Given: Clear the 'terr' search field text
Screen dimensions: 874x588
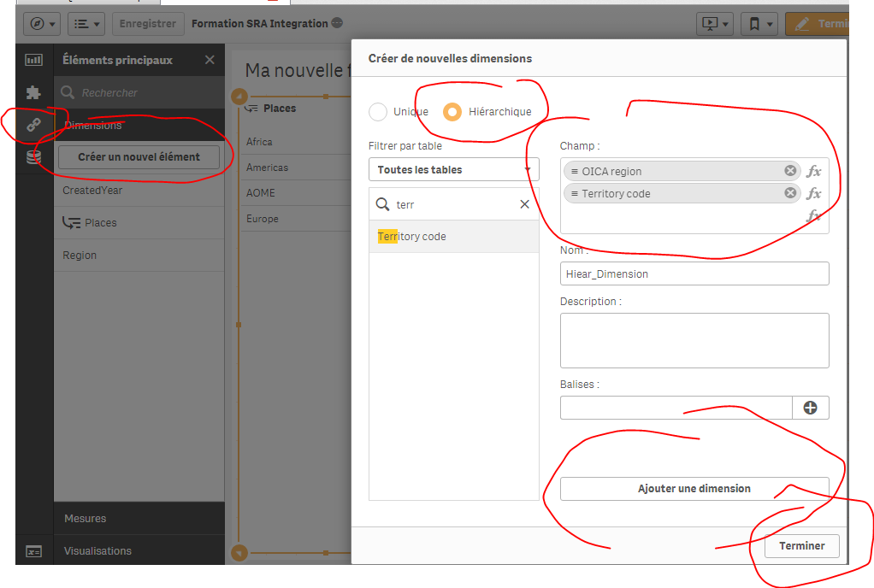Looking at the screenshot, I should pos(525,204).
